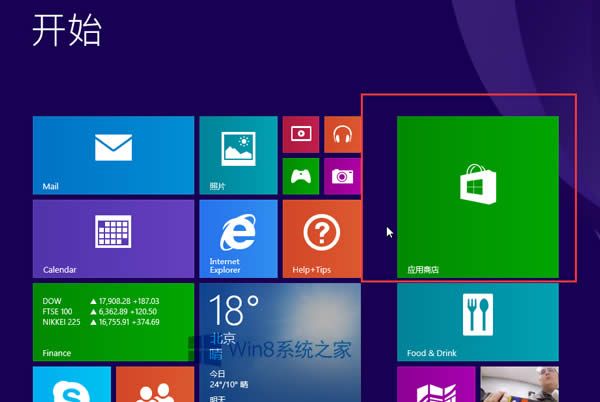Image resolution: width=600 pixels, height=402 pixels.
Task: Open the 应用商店 Store tile
Action: coord(478,197)
